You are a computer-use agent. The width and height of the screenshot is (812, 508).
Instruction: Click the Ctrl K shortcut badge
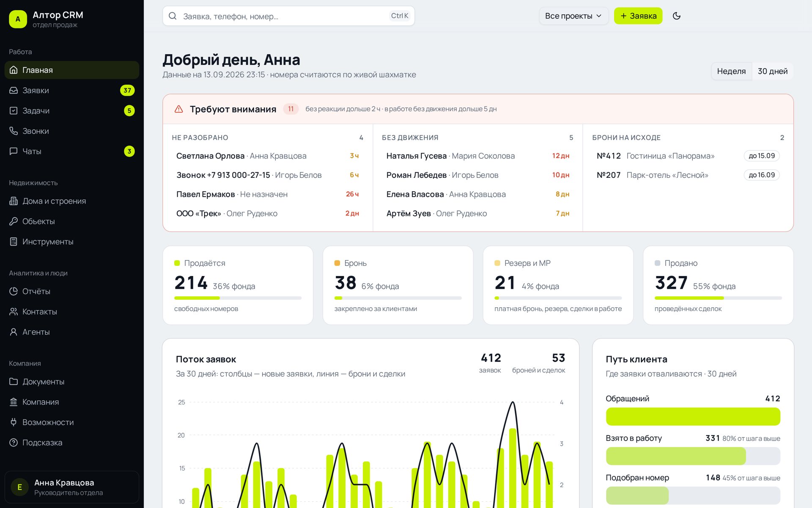click(399, 16)
